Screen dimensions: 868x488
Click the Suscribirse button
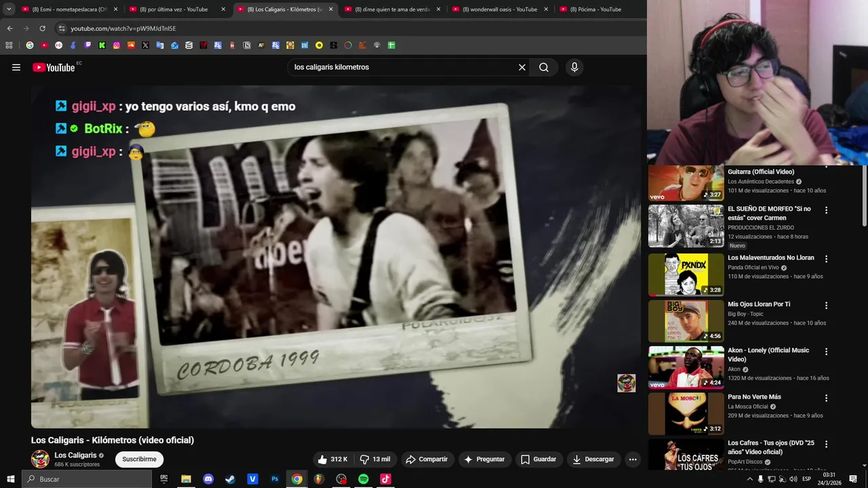pos(139,460)
